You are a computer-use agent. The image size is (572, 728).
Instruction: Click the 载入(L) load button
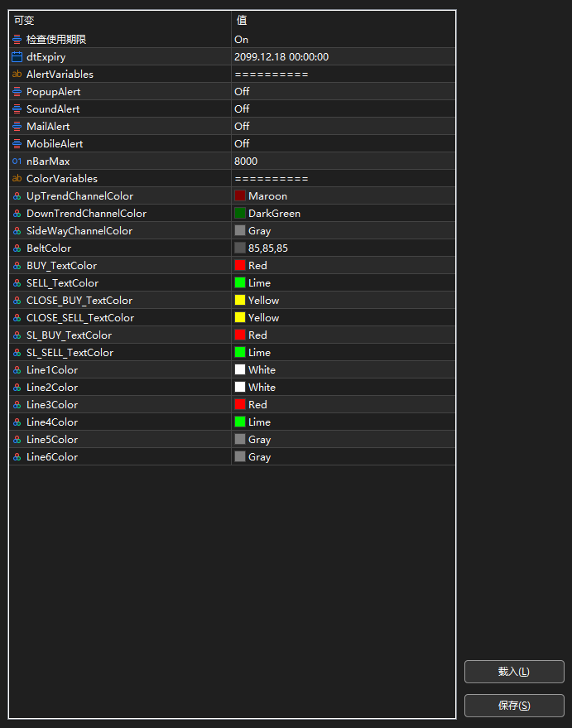click(514, 672)
